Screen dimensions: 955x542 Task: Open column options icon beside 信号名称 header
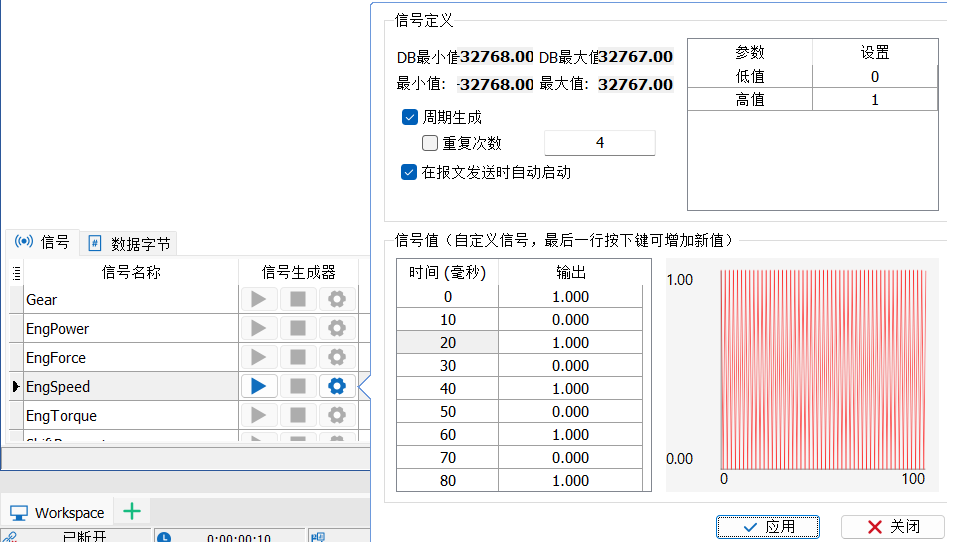(x=16, y=273)
